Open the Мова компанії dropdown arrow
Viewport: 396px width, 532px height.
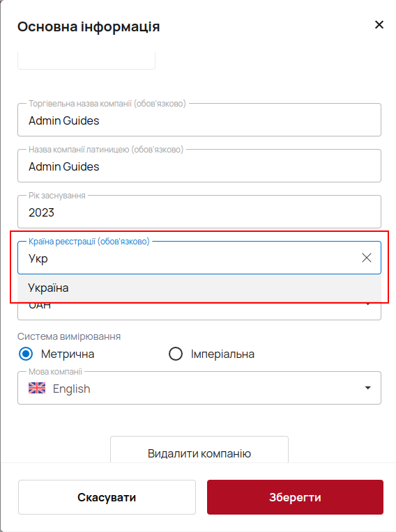coord(367,388)
